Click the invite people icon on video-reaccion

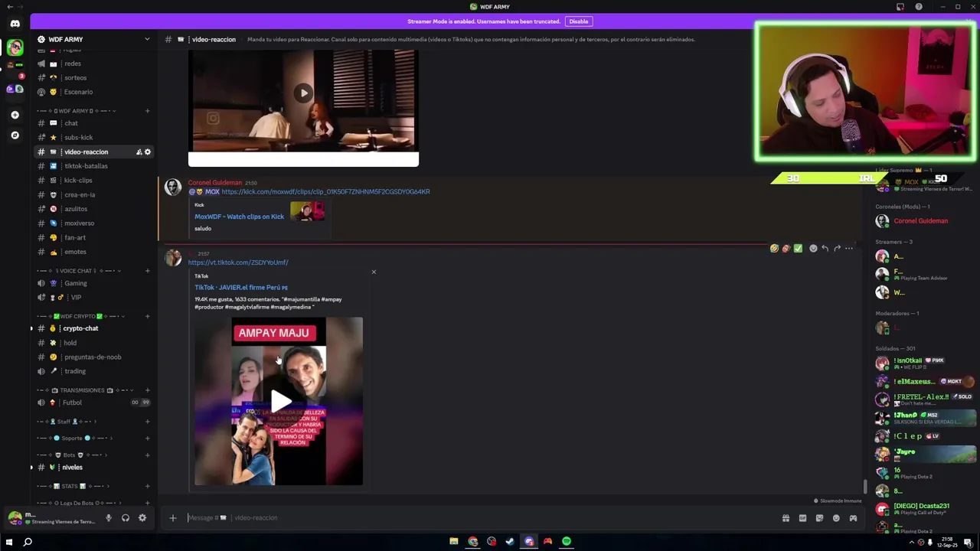pyautogui.click(x=139, y=152)
